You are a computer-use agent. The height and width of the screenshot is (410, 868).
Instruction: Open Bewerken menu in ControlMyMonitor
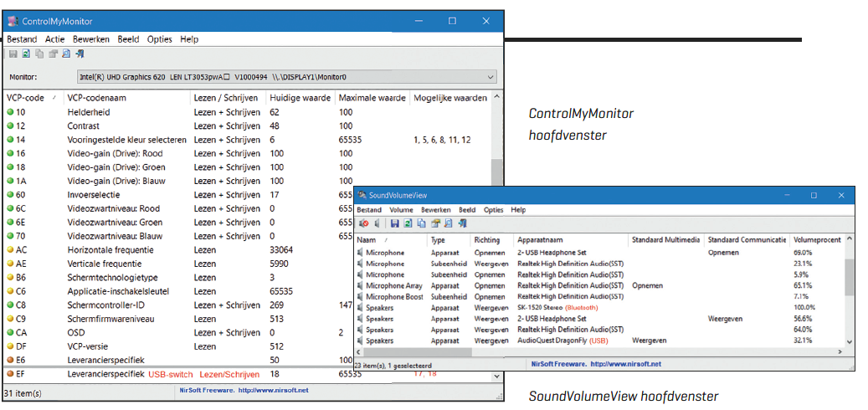pyautogui.click(x=91, y=39)
